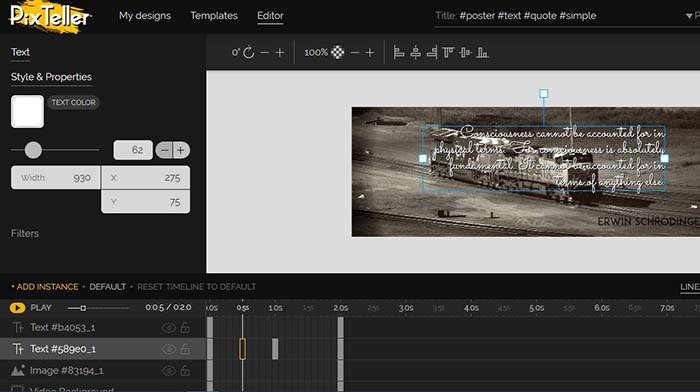Viewport: 700px width, 392px height.
Task: Click the TEXT COLOR label button
Action: pyautogui.click(x=73, y=102)
